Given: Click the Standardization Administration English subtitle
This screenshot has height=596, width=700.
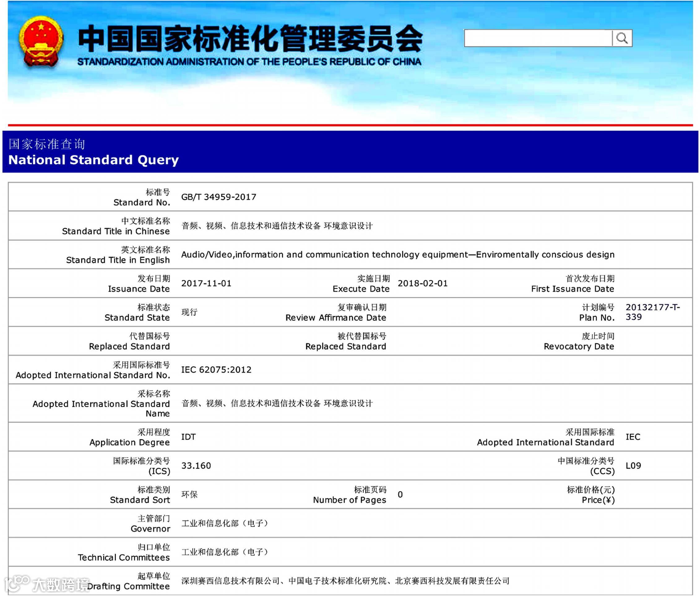Looking at the screenshot, I should click(x=249, y=62).
